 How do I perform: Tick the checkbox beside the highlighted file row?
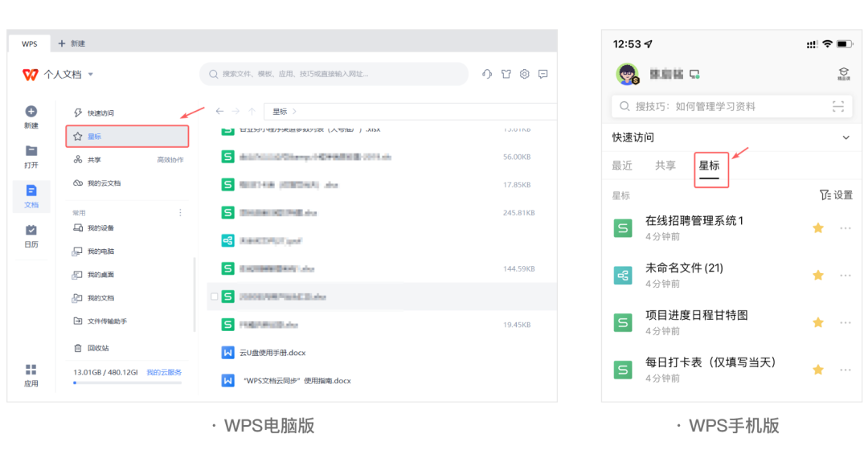214,297
